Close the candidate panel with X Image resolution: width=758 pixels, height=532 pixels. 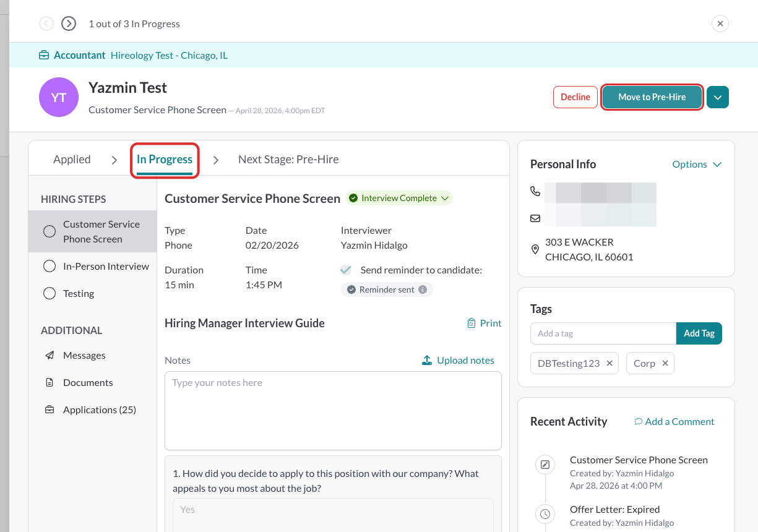click(x=720, y=24)
